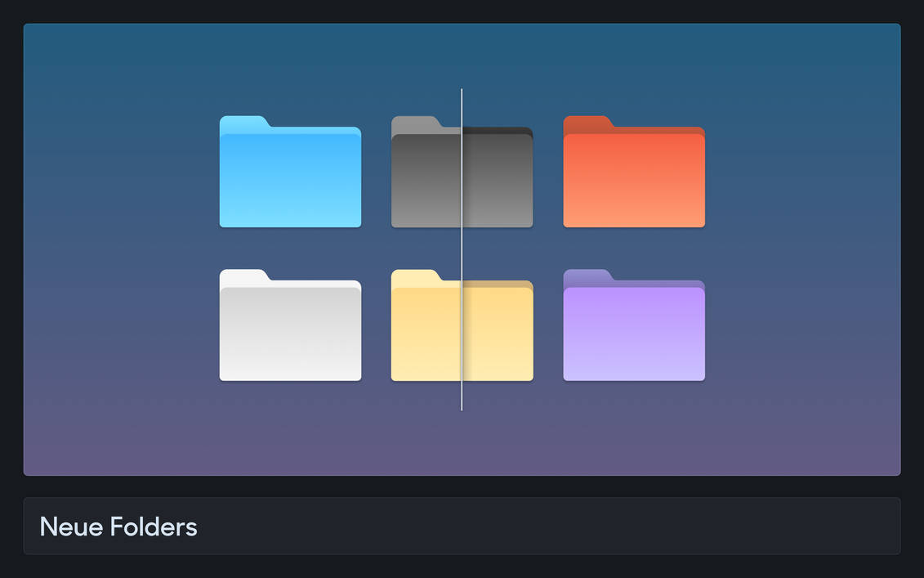This screenshot has height=578, width=924.
Task: Open the purple folder icon
Action: pos(633,327)
